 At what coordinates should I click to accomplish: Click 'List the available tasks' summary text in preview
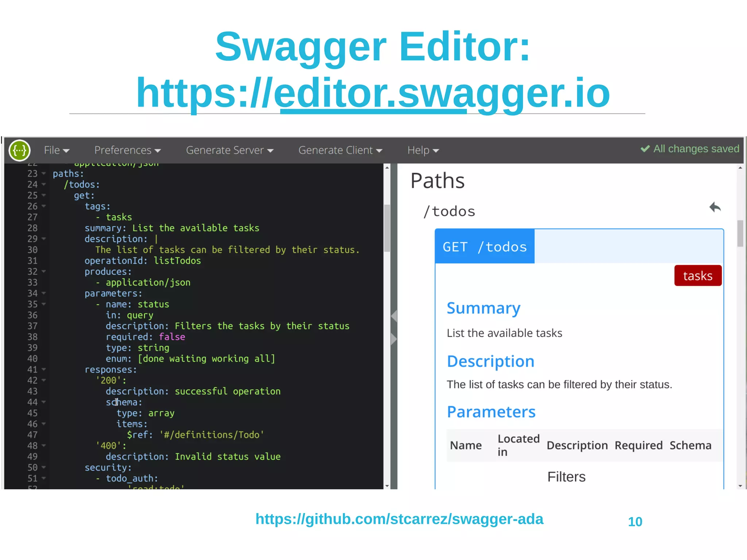pos(504,333)
